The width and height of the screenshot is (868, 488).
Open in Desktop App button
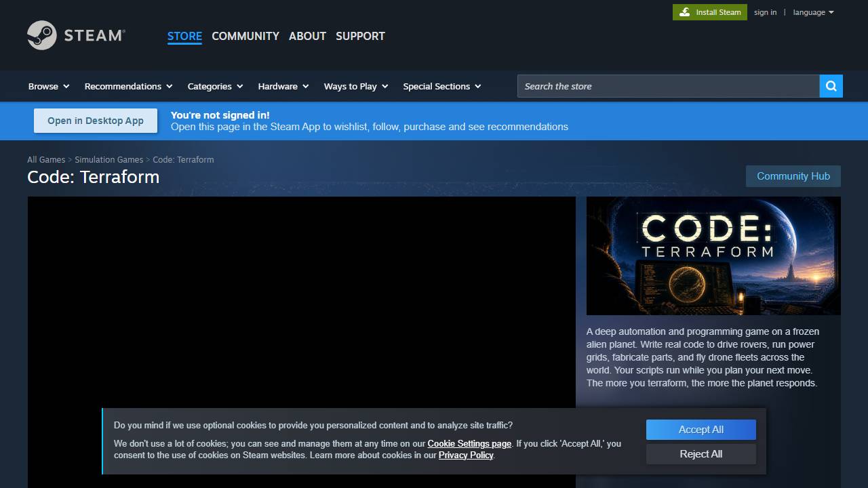(96, 121)
